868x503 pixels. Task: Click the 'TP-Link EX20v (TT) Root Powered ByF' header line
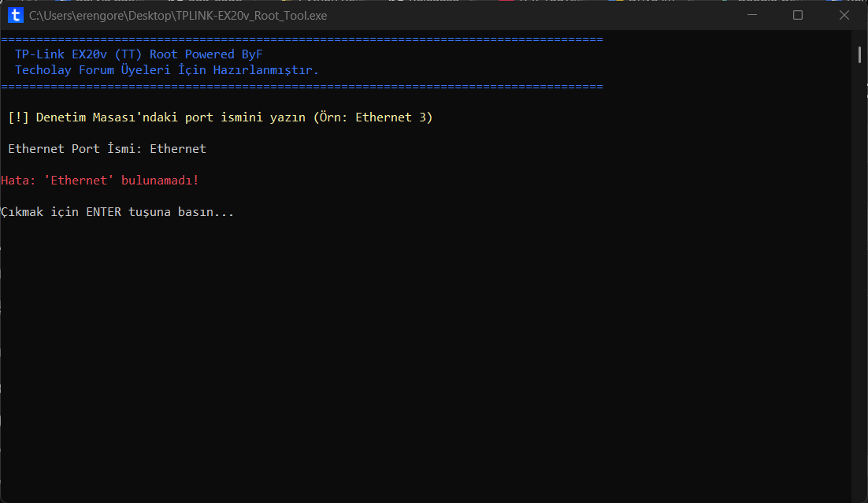[139, 54]
